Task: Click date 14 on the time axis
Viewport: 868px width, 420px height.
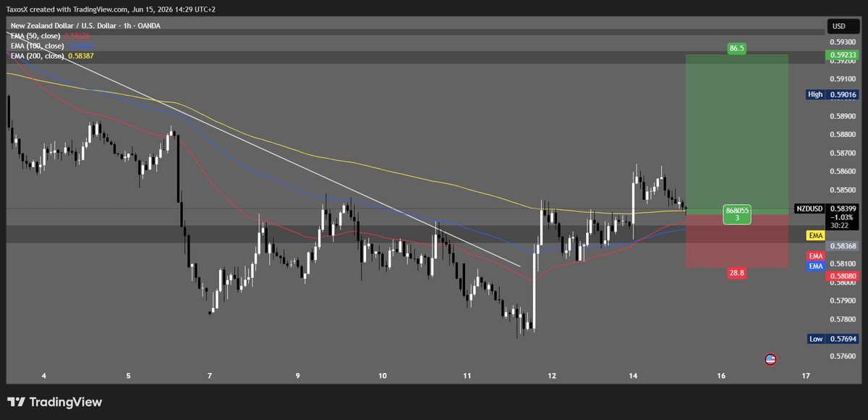Action: (633, 376)
